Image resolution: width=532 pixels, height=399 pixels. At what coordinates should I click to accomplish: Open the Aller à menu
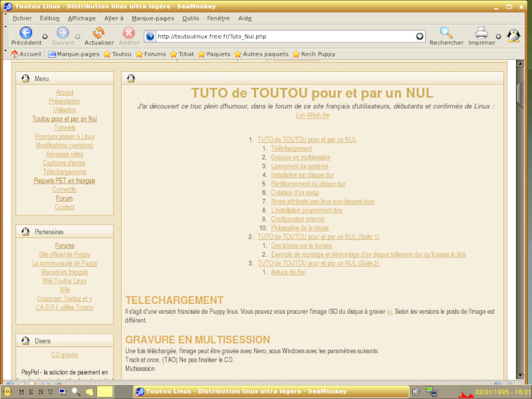tap(114, 19)
